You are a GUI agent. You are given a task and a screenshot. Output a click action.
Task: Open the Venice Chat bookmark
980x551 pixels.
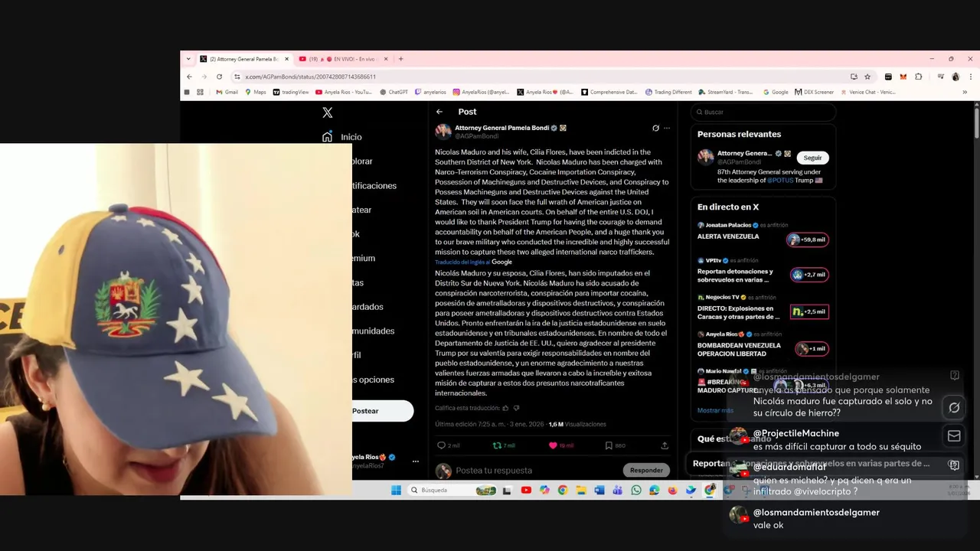(x=867, y=92)
